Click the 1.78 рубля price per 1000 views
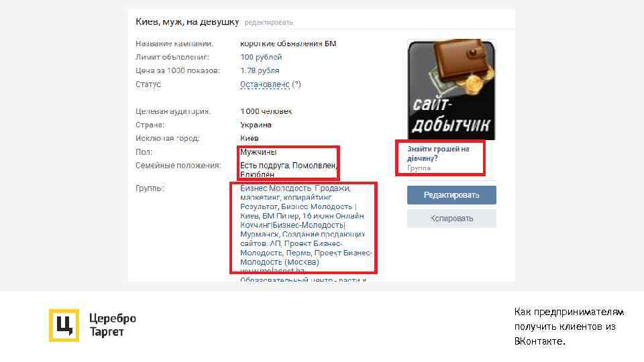Viewport: 644px width, 362px height. click(260, 70)
